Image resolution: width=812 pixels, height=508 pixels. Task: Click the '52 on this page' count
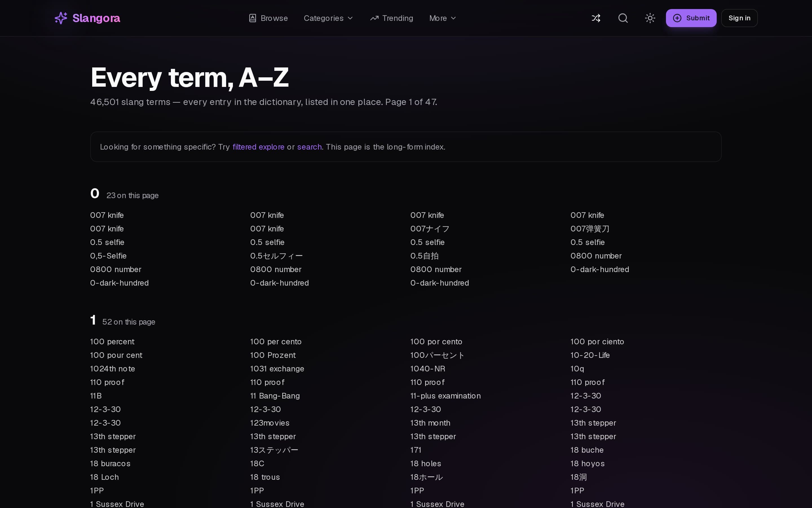coord(129,322)
